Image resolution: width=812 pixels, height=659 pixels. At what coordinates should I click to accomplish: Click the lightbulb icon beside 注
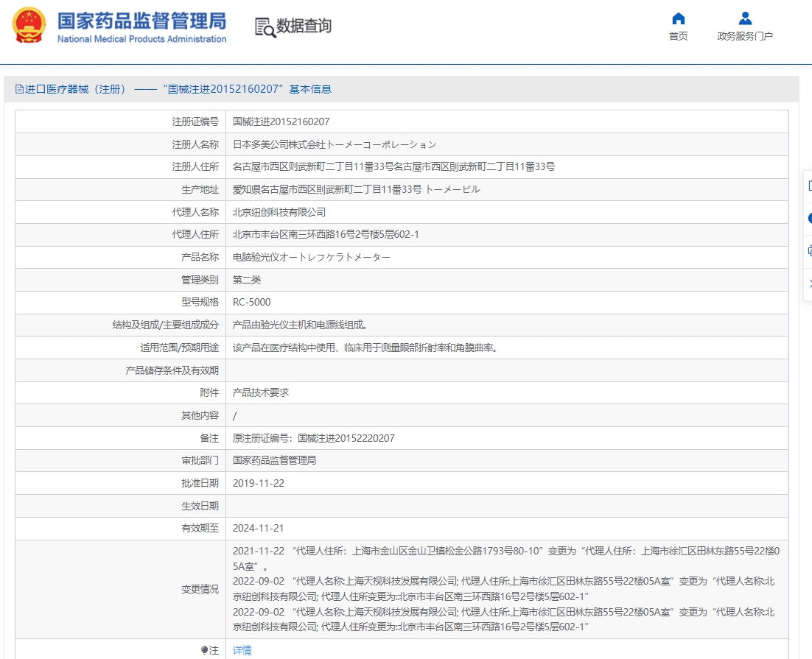pos(204,650)
